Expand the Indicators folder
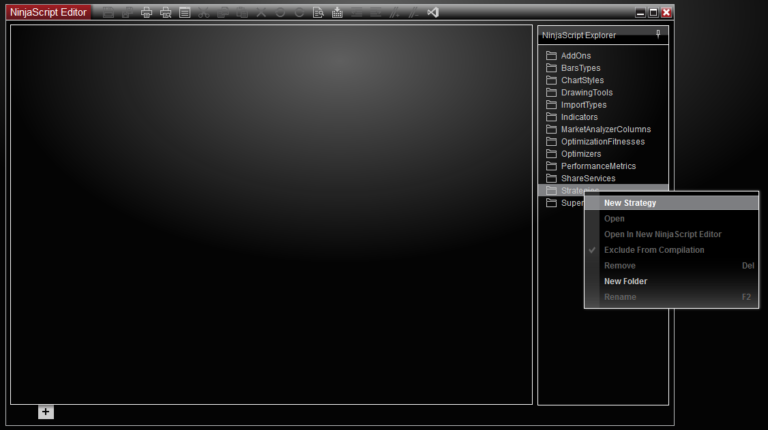The width and height of the screenshot is (768, 430). tap(579, 117)
